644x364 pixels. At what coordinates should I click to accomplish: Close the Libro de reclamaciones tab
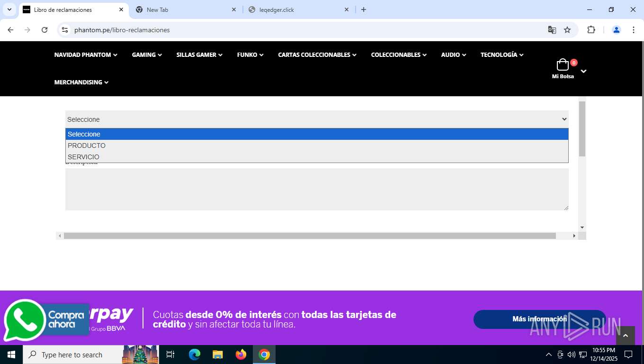pyautogui.click(x=121, y=9)
